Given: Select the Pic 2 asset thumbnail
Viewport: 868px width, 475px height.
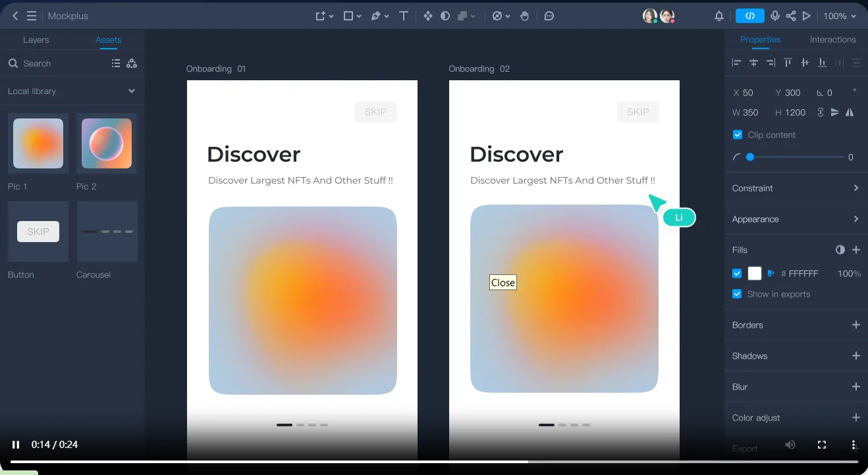Looking at the screenshot, I should (x=107, y=143).
